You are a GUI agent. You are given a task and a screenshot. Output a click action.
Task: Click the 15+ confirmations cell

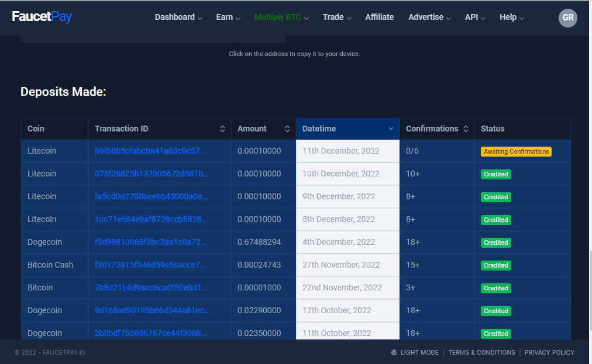tap(437, 265)
